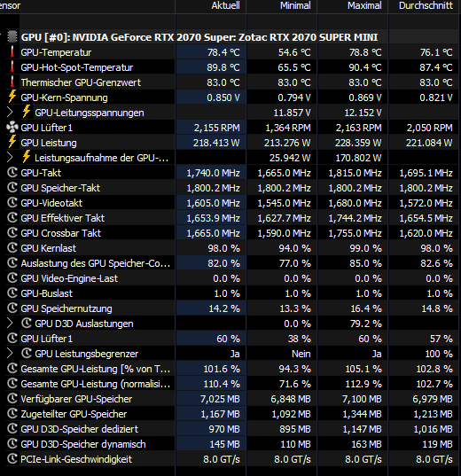This screenshot has width=461, height=476.
Task: Select the GPU-Temperatur sensor row label
Action: point(56,52)
